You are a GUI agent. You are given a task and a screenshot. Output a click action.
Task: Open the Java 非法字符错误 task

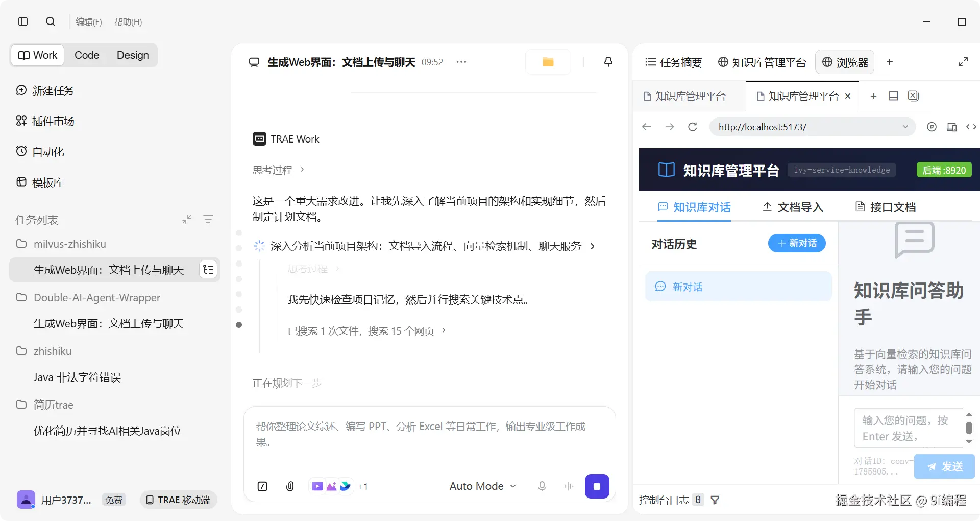click(x=77, y=377)
